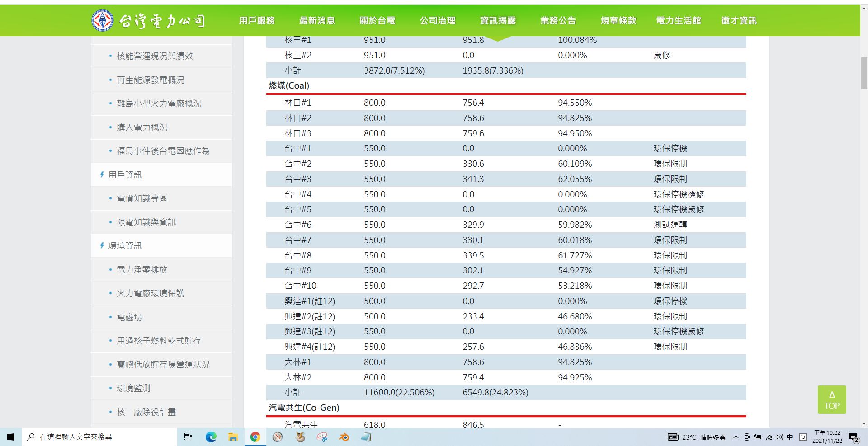
Task: Select the 大林#2 row label
Action: 298,377
